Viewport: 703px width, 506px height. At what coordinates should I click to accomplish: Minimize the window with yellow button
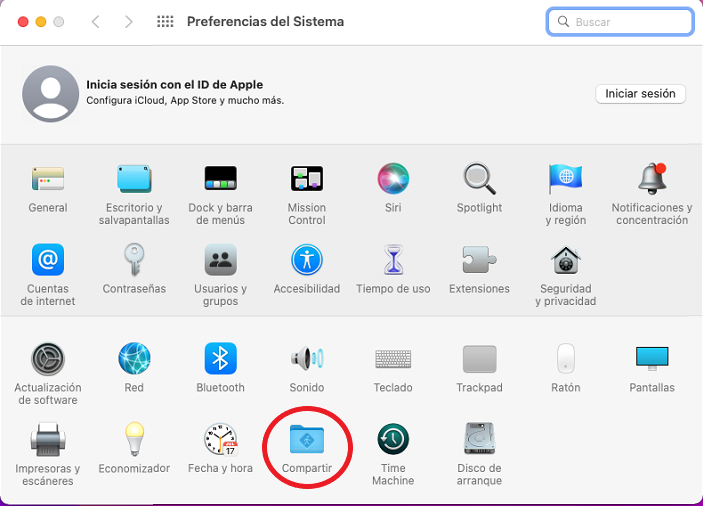tap(41, 22)
